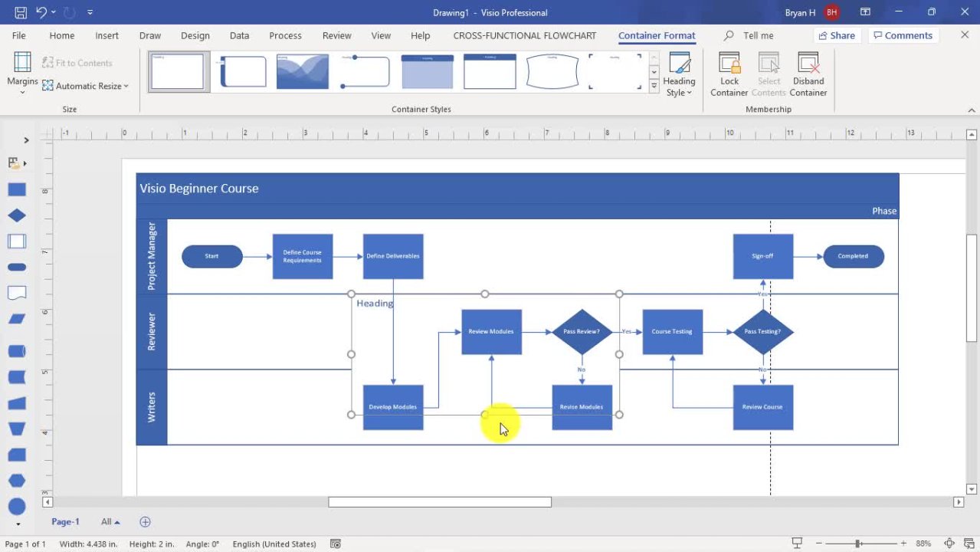Screen dimensions: 980x552
Task: Click the Undo arrow icon
Action: coord(42,12)
